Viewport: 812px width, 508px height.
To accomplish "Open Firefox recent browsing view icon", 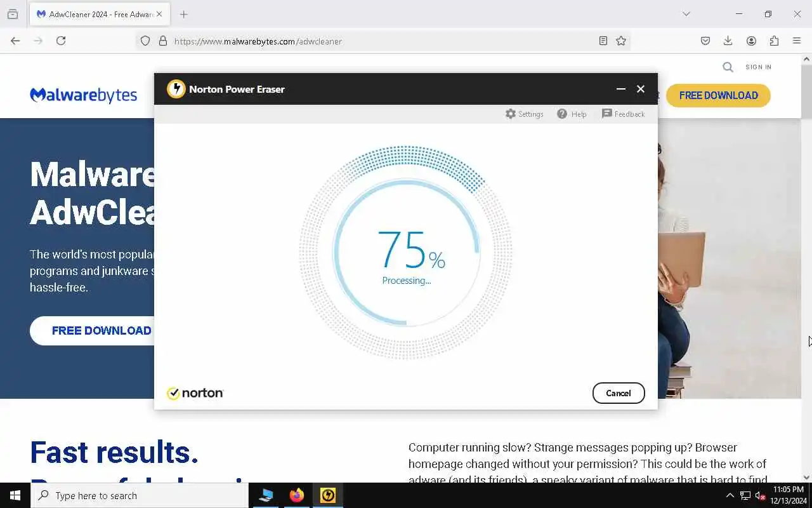I will (13, 14).
